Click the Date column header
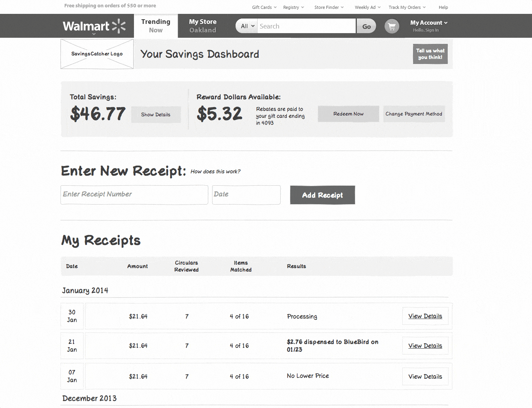Image resolution: width=532 pixels, height=408 pixels. click(x=72, y=266)
